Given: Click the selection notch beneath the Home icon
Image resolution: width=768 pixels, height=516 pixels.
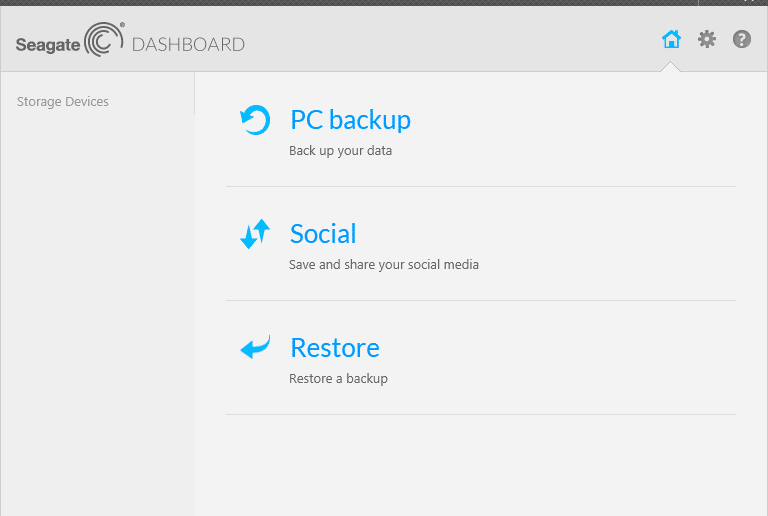Looking at the screenshot, I should pyautogui.click(x=671, y=67).
